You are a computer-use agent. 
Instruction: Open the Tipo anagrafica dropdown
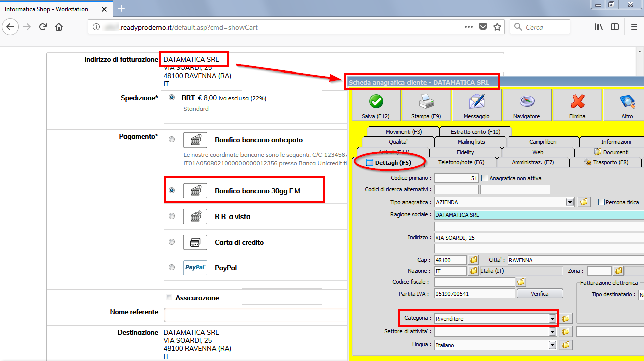coord(570,202)
